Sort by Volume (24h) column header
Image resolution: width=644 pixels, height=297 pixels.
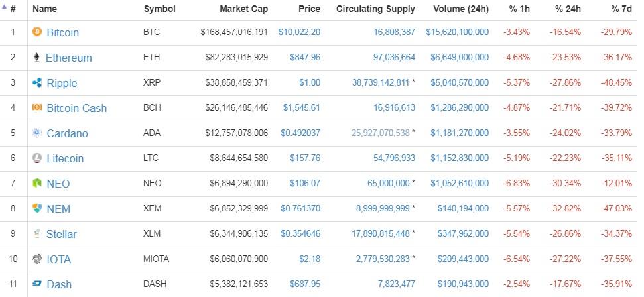tap(461, 9)
